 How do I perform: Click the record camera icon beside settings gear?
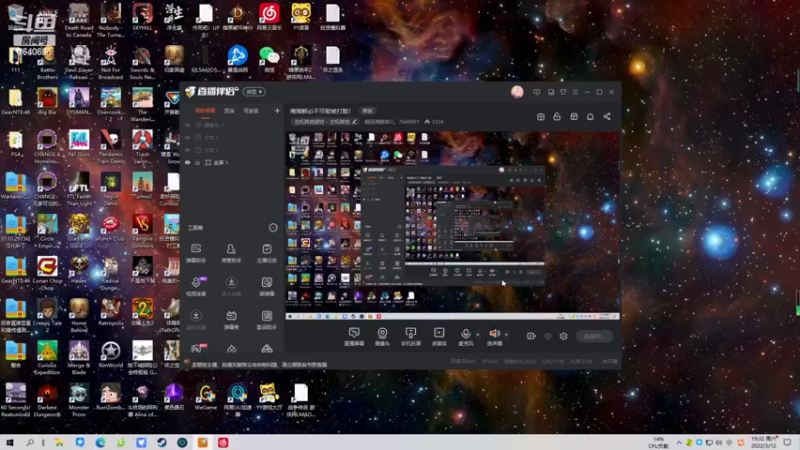click(x=531, y=336)
